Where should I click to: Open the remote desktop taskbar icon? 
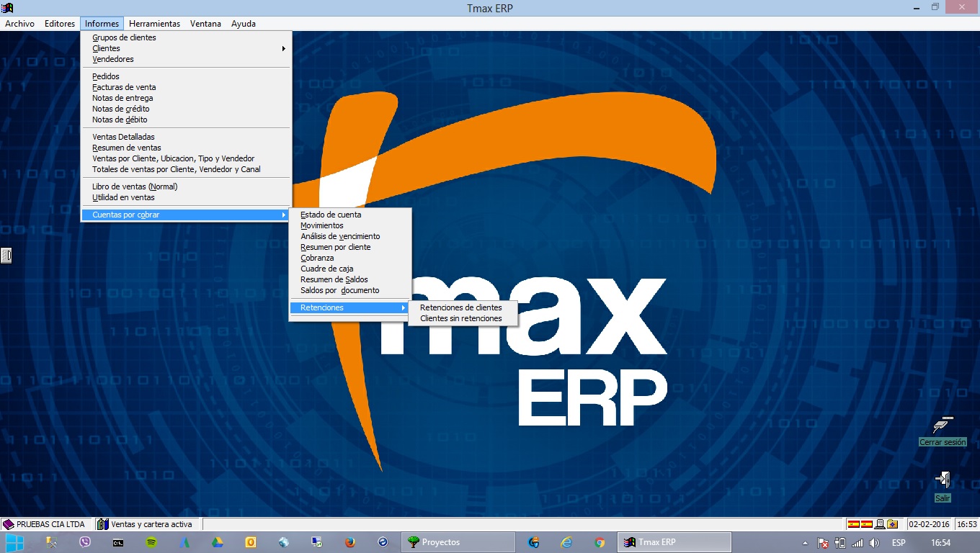click(x=317, y=542)
